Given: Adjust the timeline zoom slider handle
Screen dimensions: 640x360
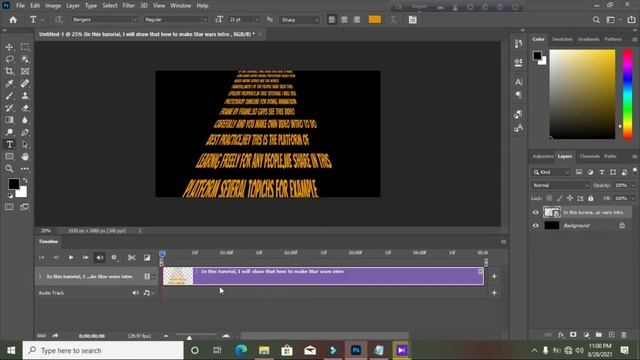Looking at the screenshot, I should click(189, 337).
